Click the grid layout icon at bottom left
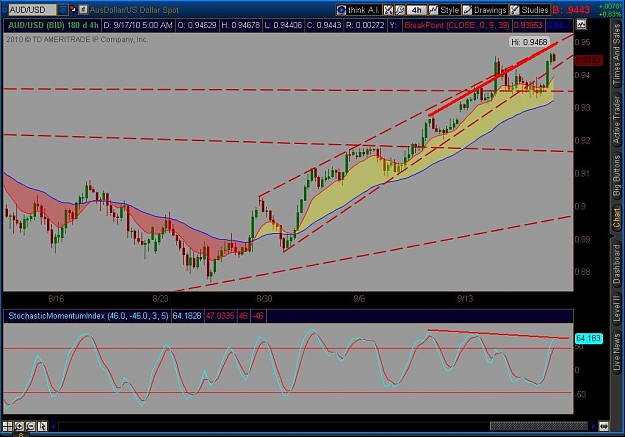 pos(8,426)
